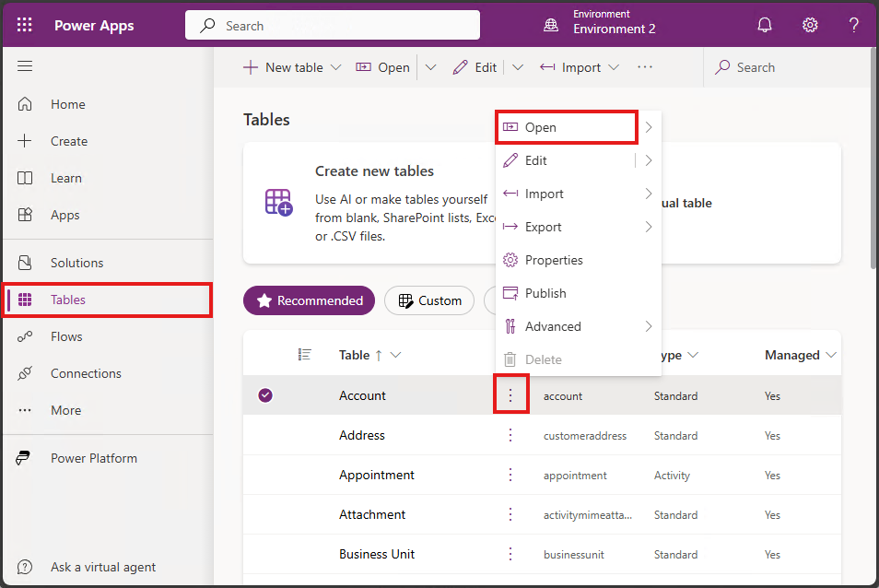Image resolution: width=879 pixels, height=588 pixels.
Task: Open the Environment picker globe icon
Action: pyautogui.click(x=551, y=25)
